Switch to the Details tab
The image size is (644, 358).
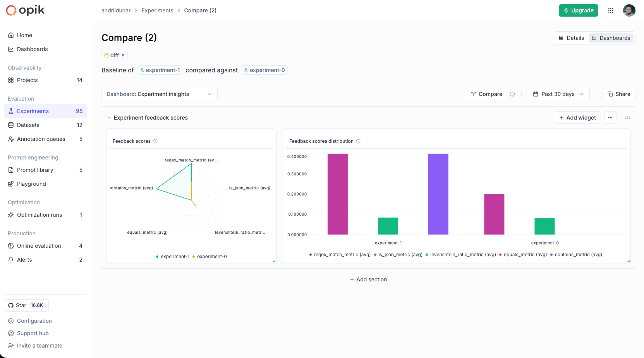tap(571, 38)
